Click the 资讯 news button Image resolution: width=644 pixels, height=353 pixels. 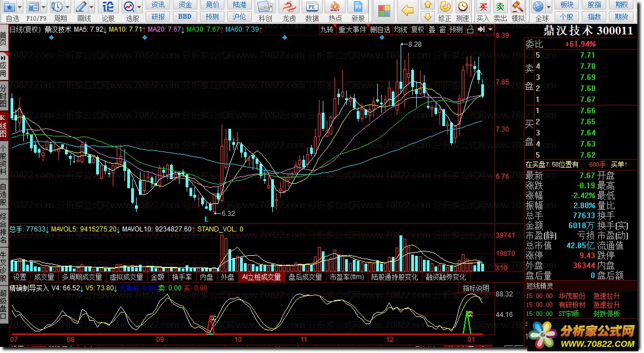[158, 5]
